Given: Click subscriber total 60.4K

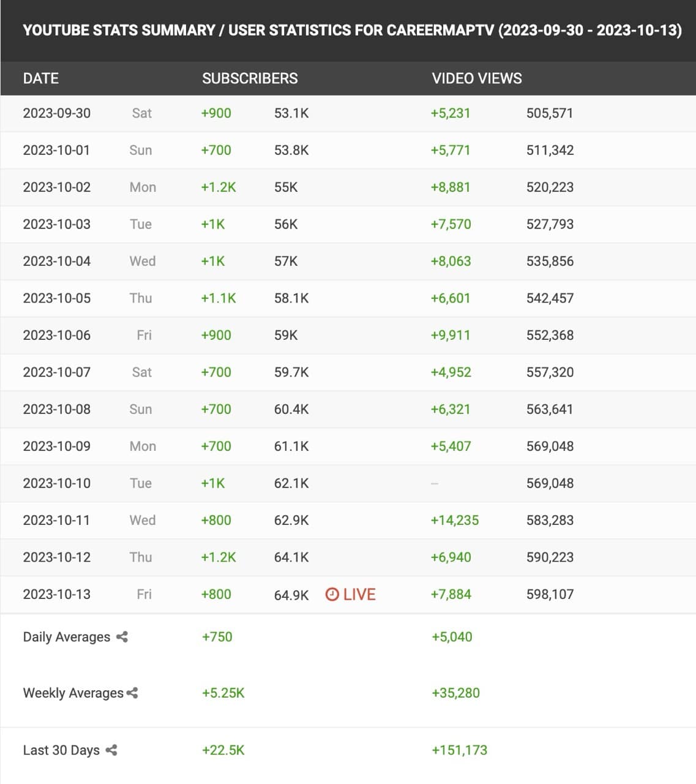Looking at the screenshot, I should click(x=291, y=409).
